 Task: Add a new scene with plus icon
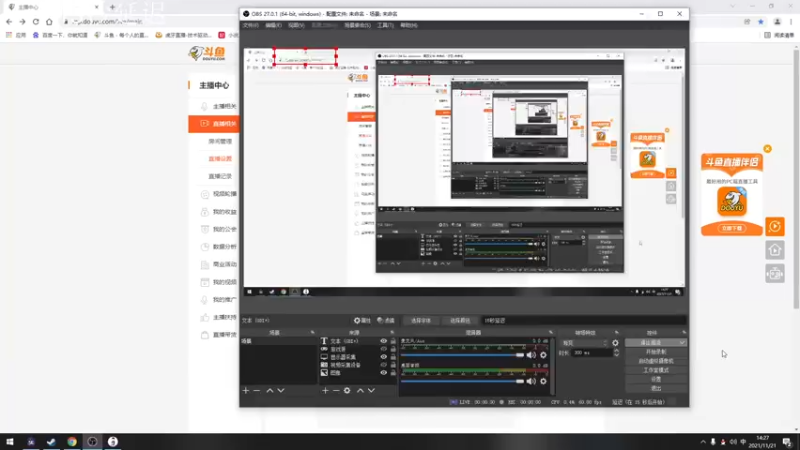click(246, 390)
